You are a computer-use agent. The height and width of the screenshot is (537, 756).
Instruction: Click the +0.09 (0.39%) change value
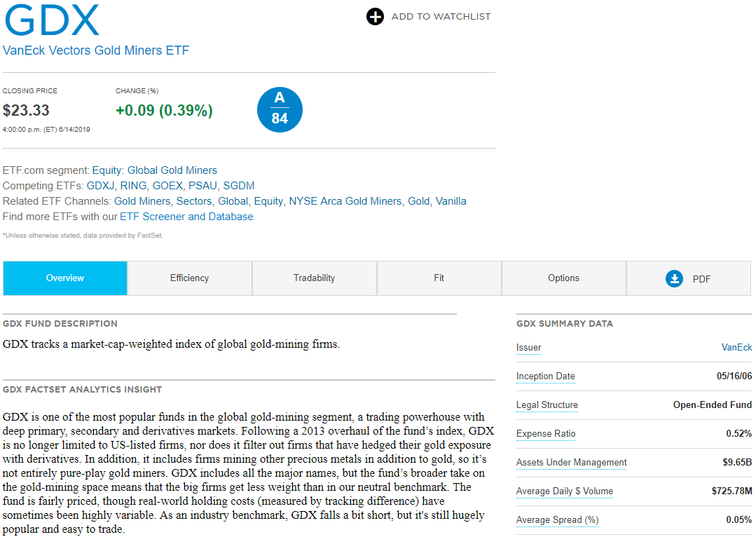pyautogui.click(x=164, y=111)
